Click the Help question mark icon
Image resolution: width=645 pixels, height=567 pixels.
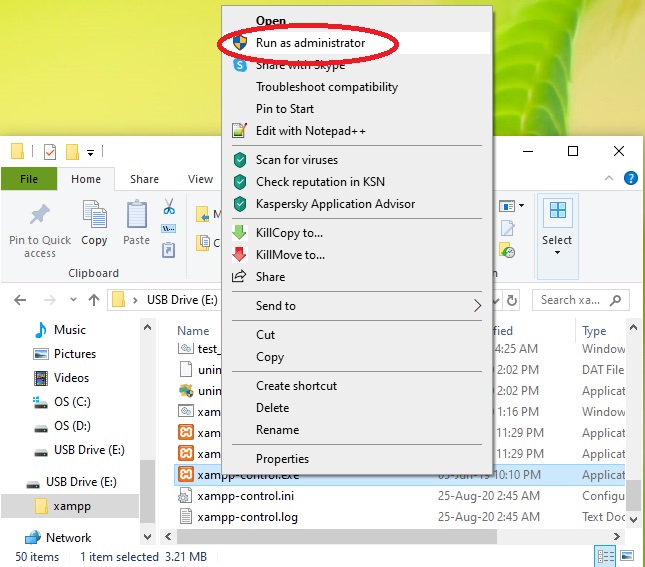[x=630, y=178]
